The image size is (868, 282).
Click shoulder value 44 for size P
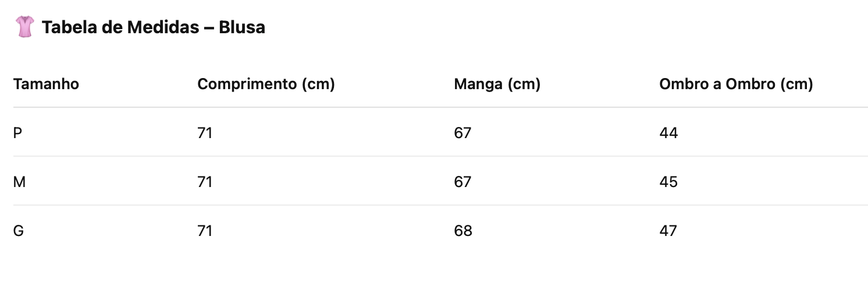tap(668, 133)
